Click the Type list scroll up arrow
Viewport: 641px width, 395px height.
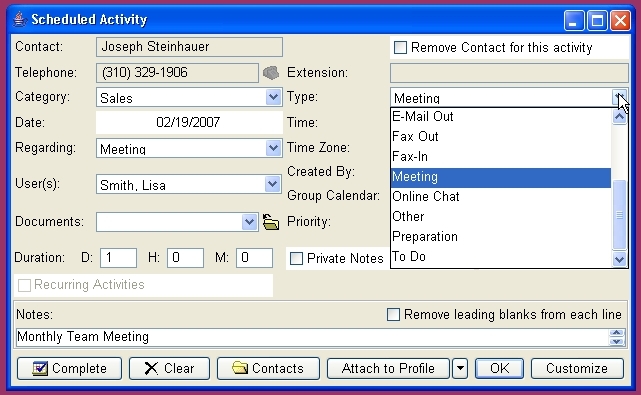[620, 117]
